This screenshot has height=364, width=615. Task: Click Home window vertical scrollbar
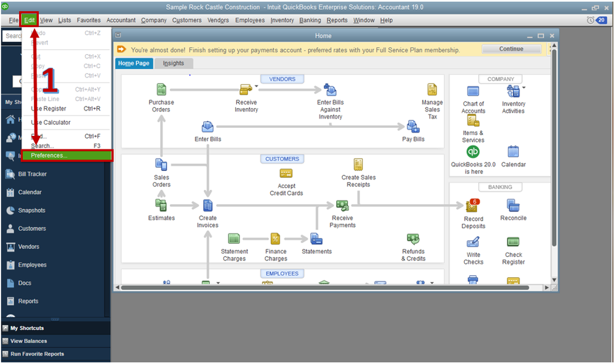tap(554, 148)
